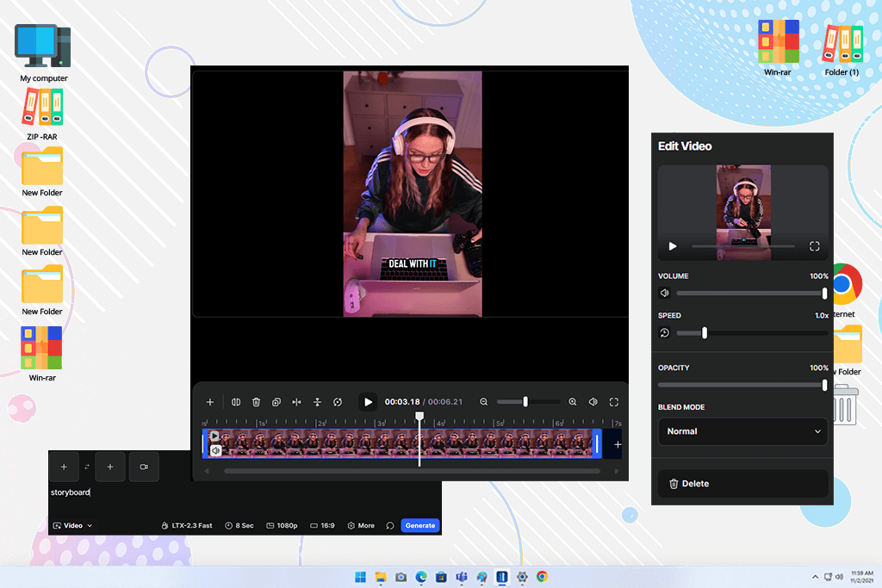The image size is (882, 588).
Task: Select the video clip filmstrip on the timeline
Action: [x=402, y=443]
